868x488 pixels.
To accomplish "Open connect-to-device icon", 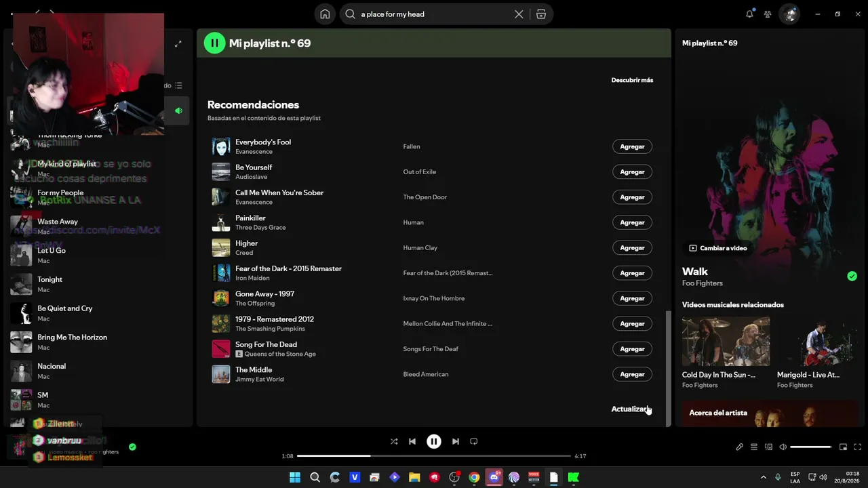I will [x=768, y=447].
